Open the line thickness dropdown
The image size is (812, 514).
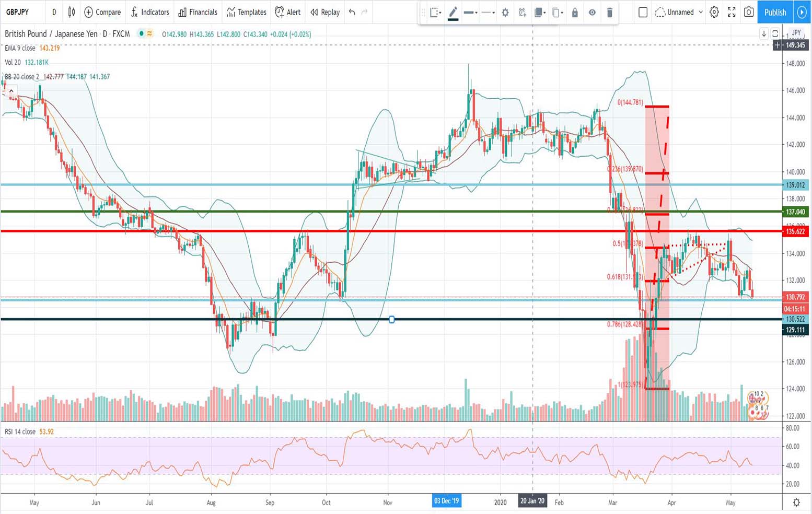tap(470, 13)
